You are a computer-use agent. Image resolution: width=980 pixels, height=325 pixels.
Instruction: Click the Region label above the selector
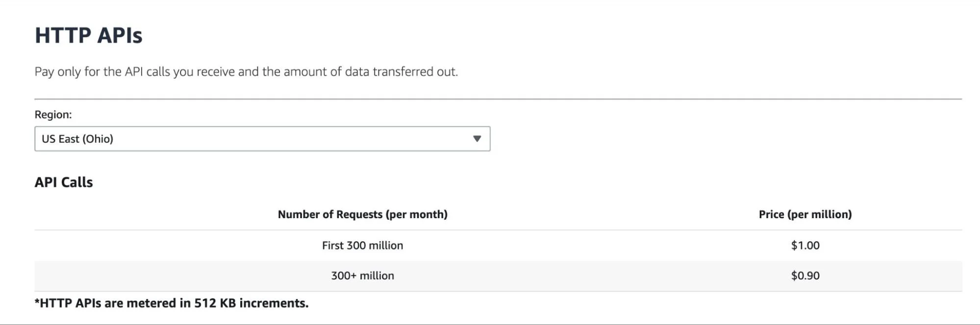pos(51,116)
